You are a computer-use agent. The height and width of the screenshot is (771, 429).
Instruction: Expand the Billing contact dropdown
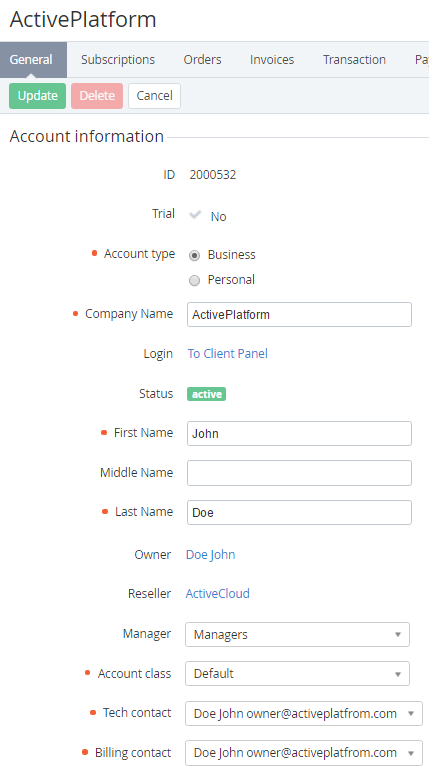304,753
